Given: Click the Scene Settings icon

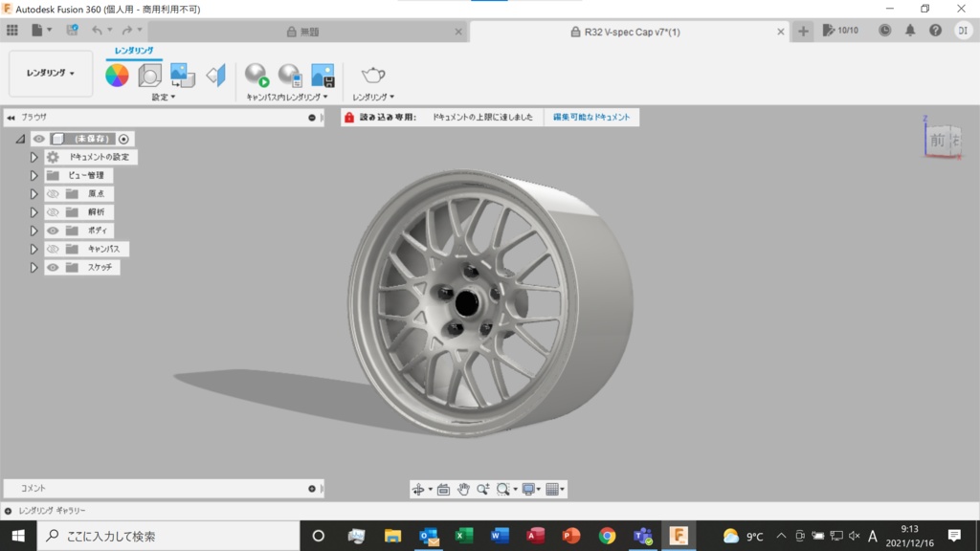Looking at the screenshot, I should [150, 76].
